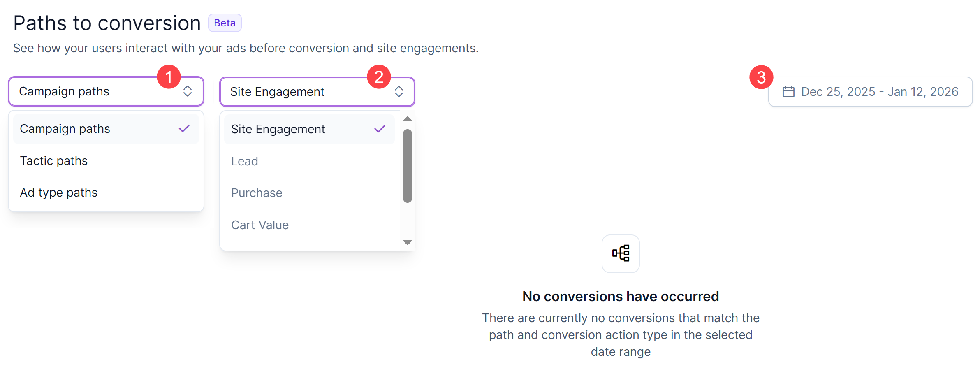Click the red number 3 callout badge
Viewport: 980px width, 383px height.
click(761, 77)
